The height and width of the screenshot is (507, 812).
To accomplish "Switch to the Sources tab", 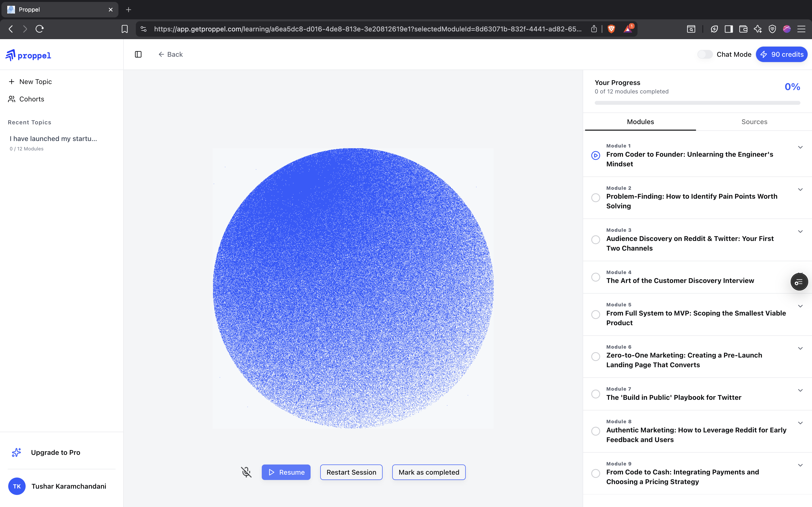I will click(x=754, y=122).
